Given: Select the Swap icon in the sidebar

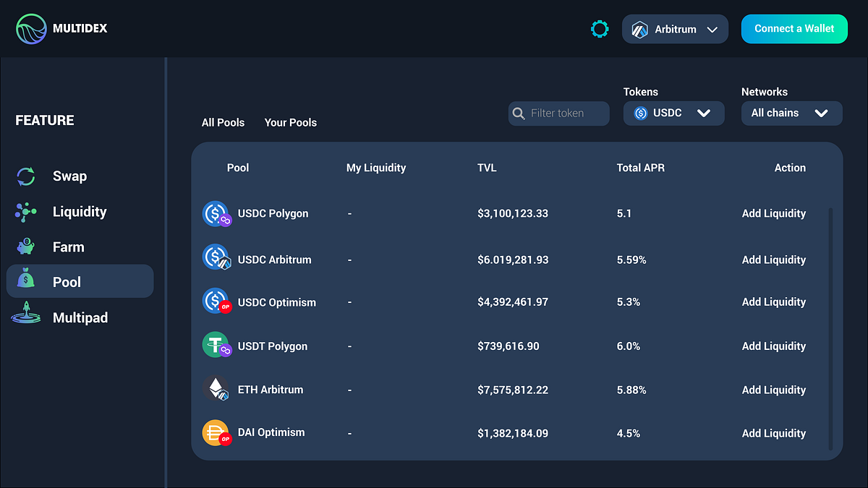Looking at the screenshot, I should coord(25,176).
